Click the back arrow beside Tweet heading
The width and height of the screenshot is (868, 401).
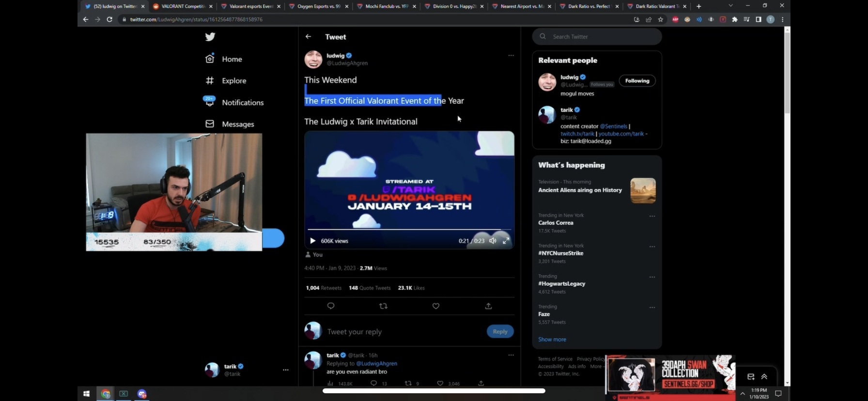[308, 36]
